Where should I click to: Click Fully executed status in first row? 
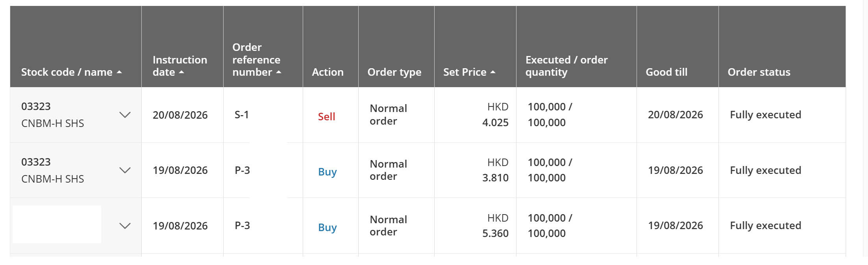tap(766, 115)
